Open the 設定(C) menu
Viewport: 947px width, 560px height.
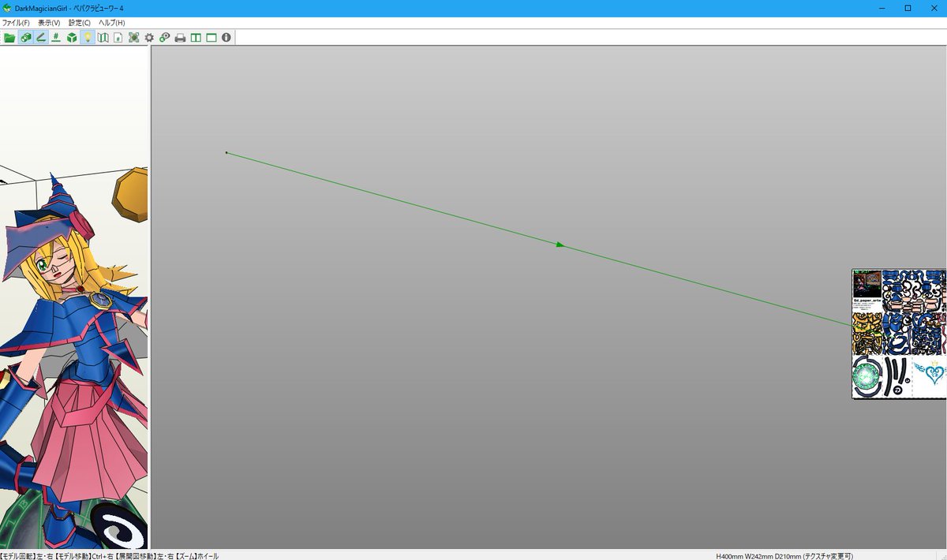pyautogui.click(x=80, y=23)
